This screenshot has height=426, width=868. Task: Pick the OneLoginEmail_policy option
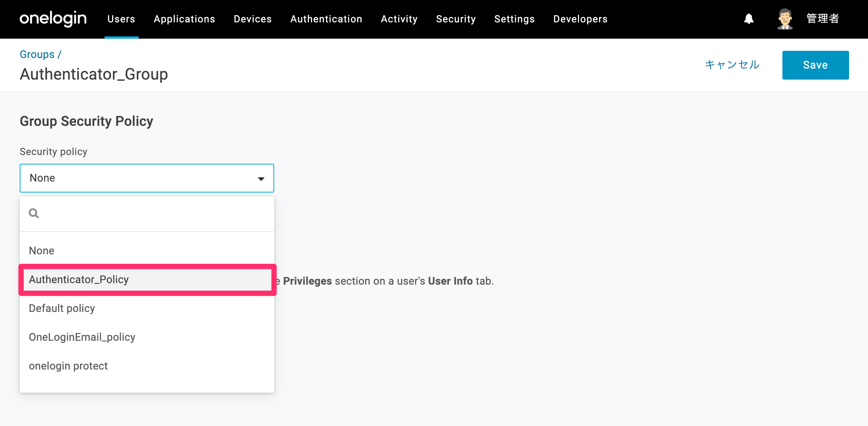(147, 337)
